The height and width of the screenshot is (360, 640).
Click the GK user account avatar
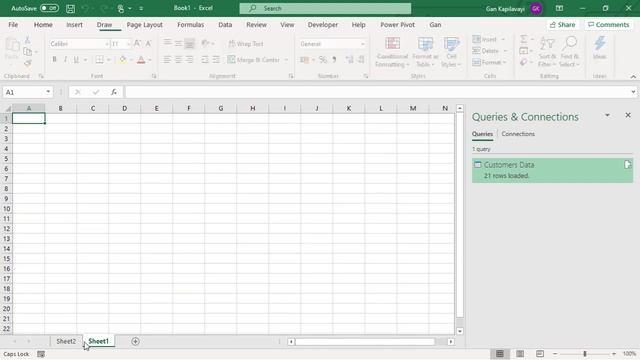tap(536, 8)
